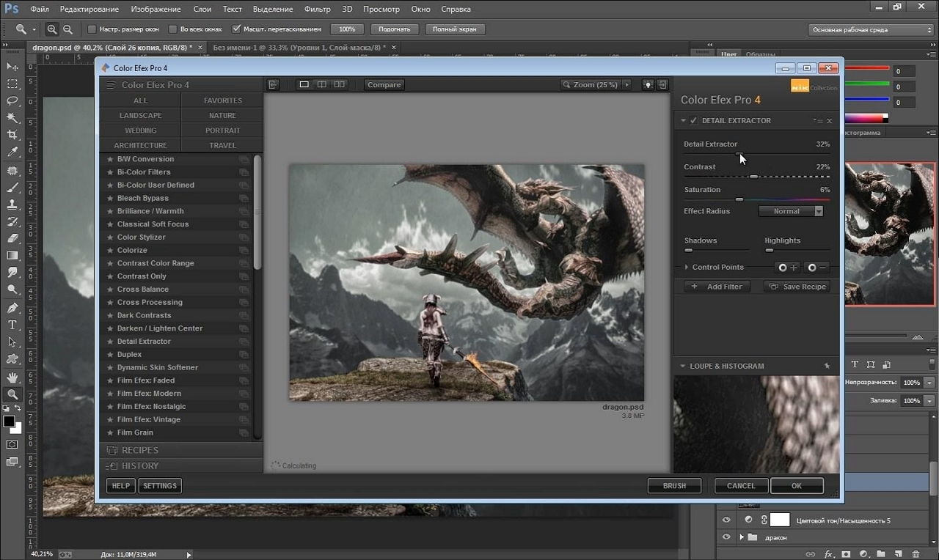Viewport: 939px width, 560px height.
Task: Toggle visibility of Hue/Saturation 5 layer
Action: pyautogui.click(x=726, y=520)
